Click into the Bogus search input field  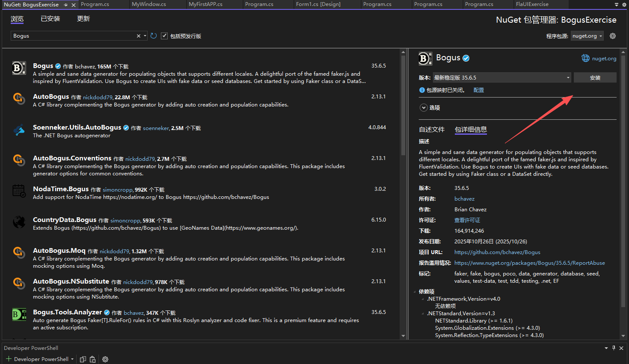point(73,36)
